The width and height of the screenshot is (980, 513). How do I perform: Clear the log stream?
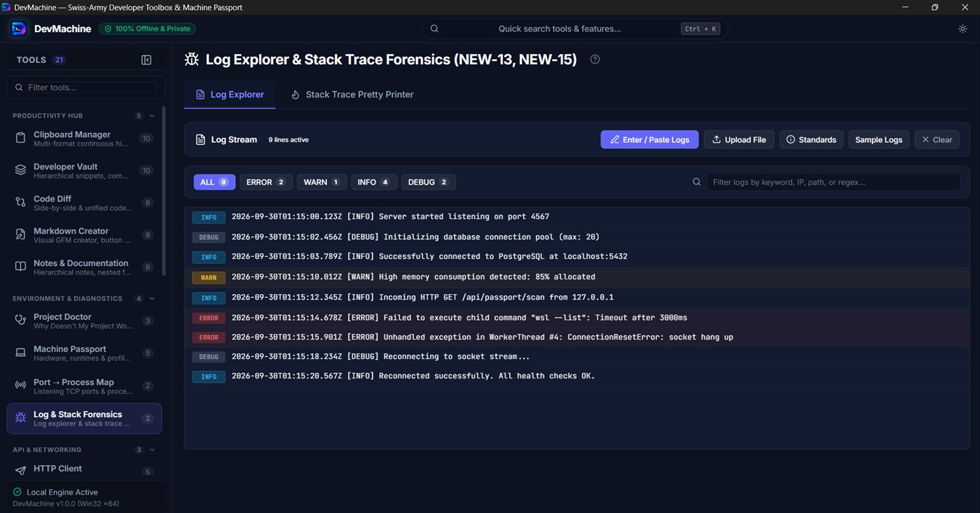[937, 140]
